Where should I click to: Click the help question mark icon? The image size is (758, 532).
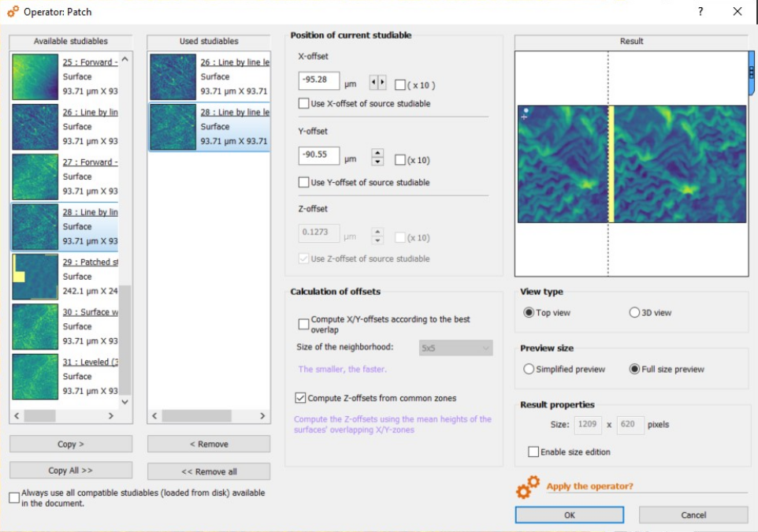(700, 12)
